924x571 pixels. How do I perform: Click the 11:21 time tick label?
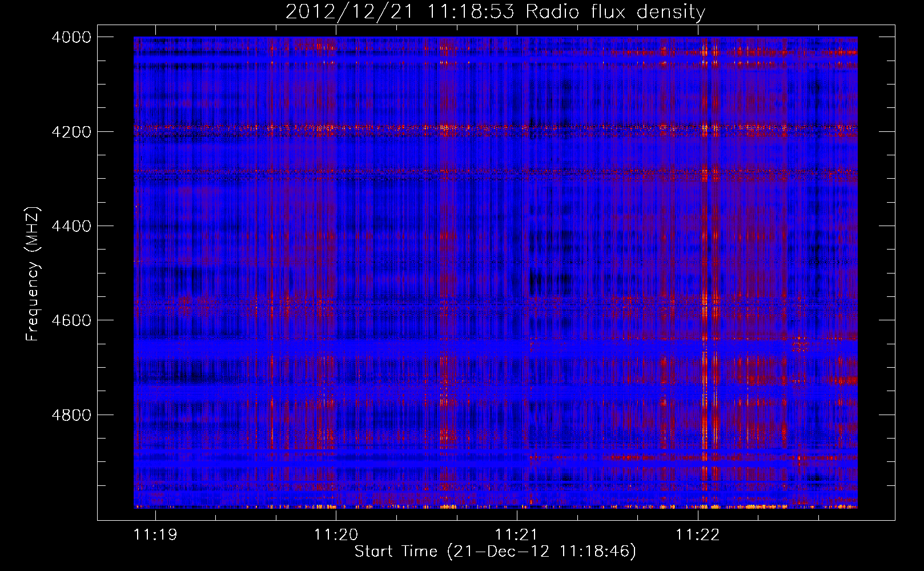pos(517,535)
